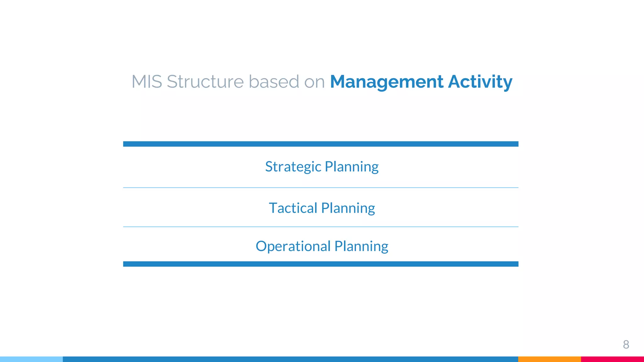Image resolution: width=644 pixels, height=362 pixels.
Task: Click the thick blue bar above Strategic Planning
Action: (x=321, y=144)
